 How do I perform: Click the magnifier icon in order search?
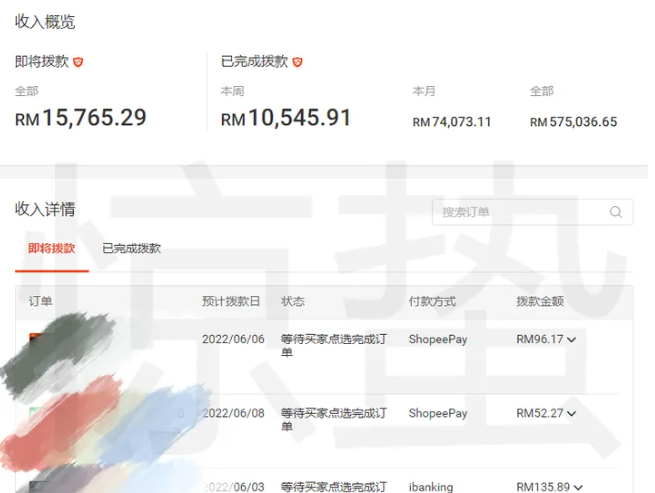point(616,212)
